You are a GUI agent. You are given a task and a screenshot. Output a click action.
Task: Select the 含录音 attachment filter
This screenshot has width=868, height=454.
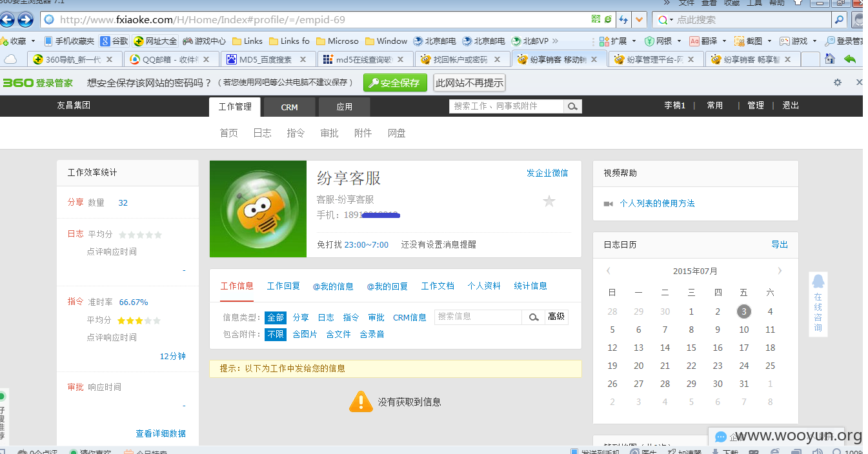pyautogui.click(x=372, y=334)
